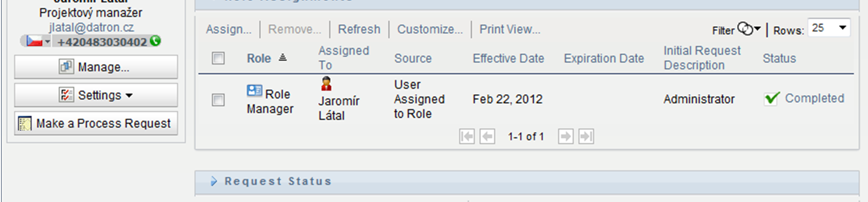This screenshot has width=868, height=202.
Task: Click the green phone call icon
Action: click(156, 41)
